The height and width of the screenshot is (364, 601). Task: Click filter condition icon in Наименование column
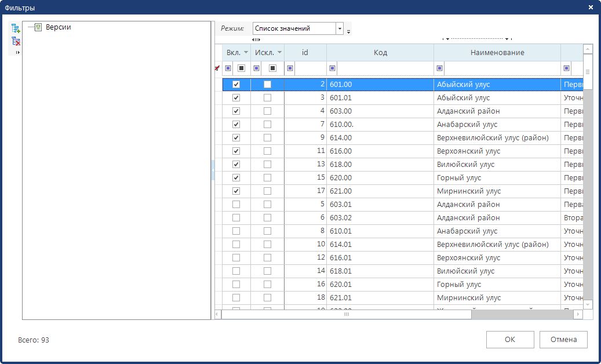coord(439,68)
